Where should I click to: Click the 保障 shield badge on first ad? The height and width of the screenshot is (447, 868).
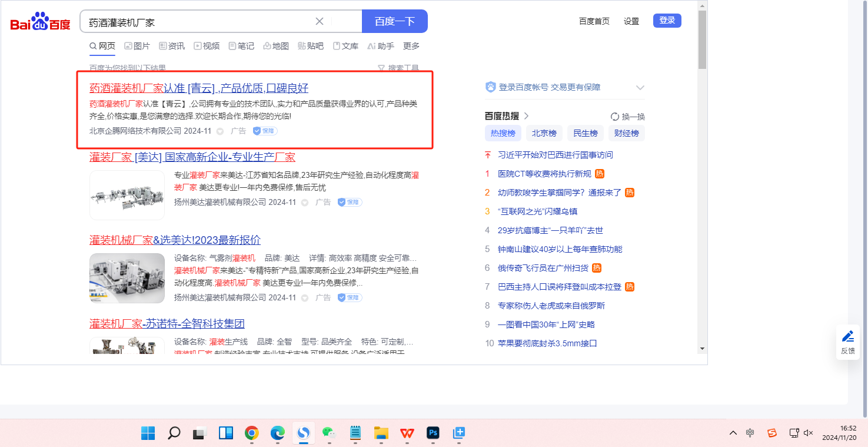[265, 131]
